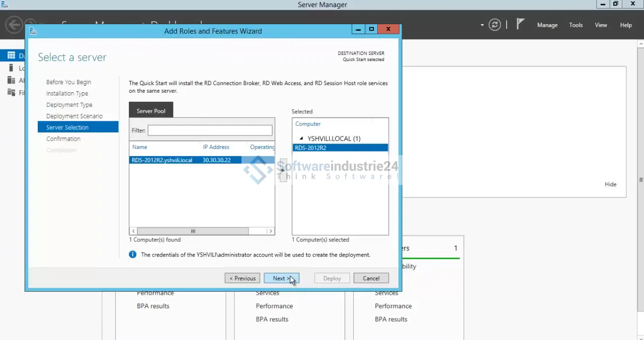Click the Next button in the wizard
Image resolution: width=644 pixels, height=340 pixels.
click(281, 279)
